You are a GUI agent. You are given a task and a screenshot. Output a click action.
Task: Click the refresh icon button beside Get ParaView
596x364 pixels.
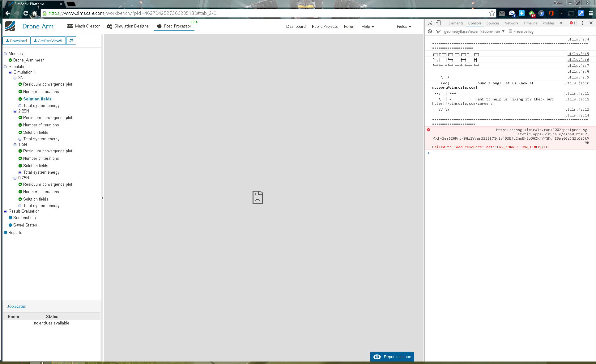coord(71,41)
